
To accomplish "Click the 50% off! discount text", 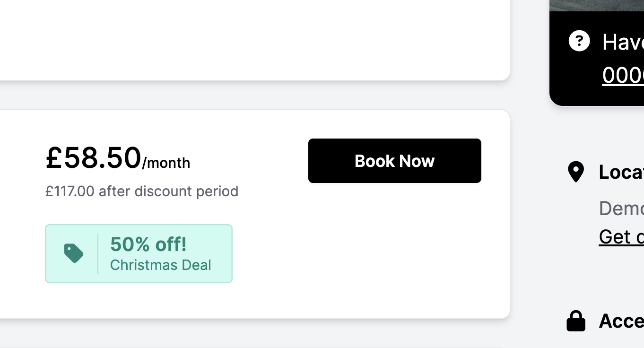I will pyautogui.click(x=148, y=244).
